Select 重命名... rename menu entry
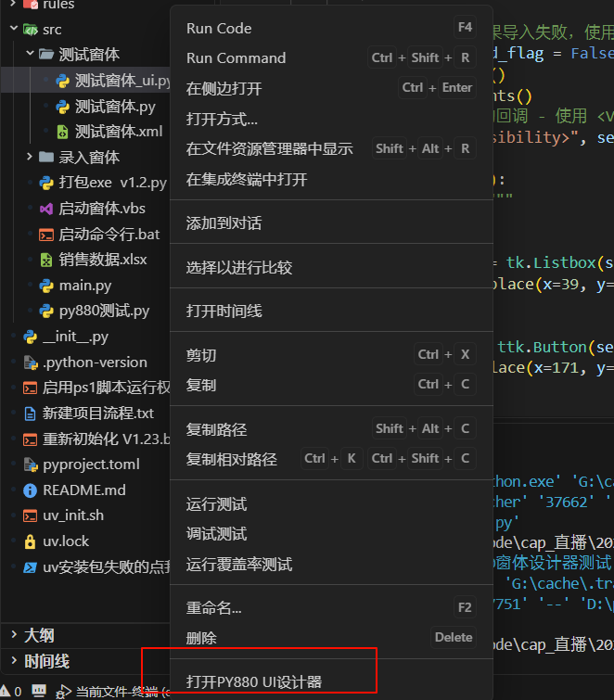The height and width of the screenshot is (700, 614). click(x=331, y=607)
